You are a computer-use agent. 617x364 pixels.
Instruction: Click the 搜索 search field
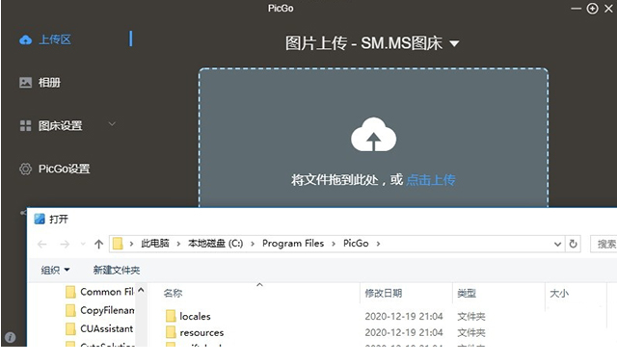604,244
